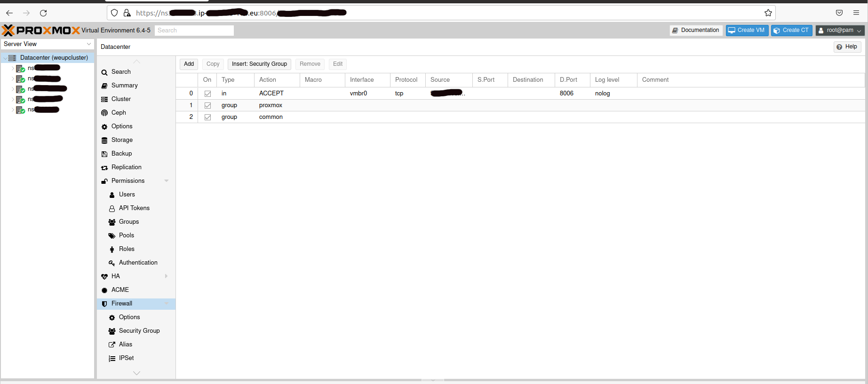This screenshot has width=868, height=384.
Task: Click the Storage database icon
Action: [104, 140]
